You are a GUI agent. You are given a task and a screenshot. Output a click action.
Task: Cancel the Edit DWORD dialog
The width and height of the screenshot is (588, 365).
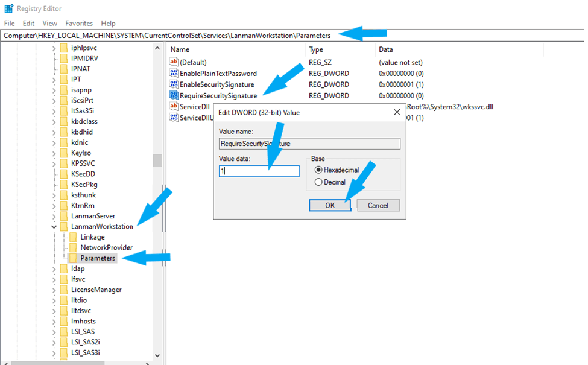click(x=378, y=205)
